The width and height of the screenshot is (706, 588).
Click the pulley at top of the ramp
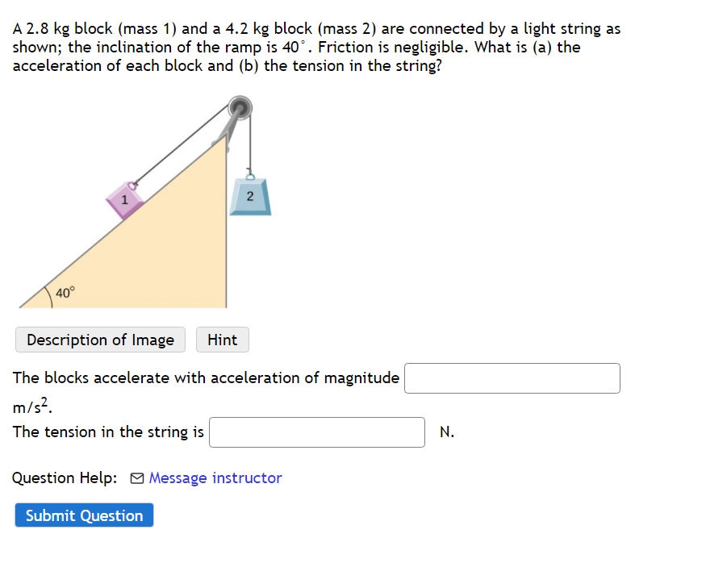(x=240, y=107)
